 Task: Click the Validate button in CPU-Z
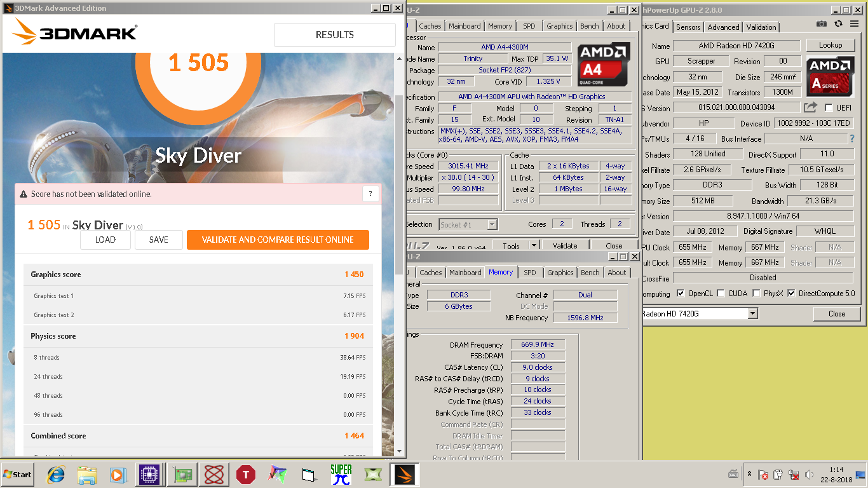[564, 245]
